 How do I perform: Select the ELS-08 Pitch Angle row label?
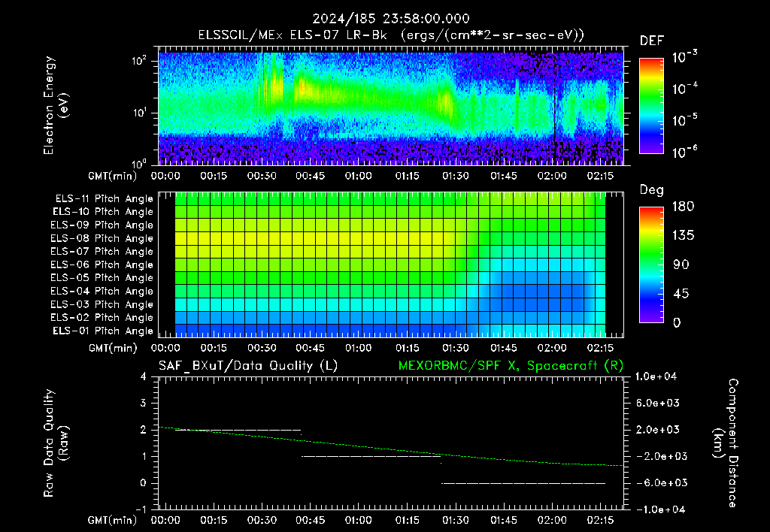[102, 238]
